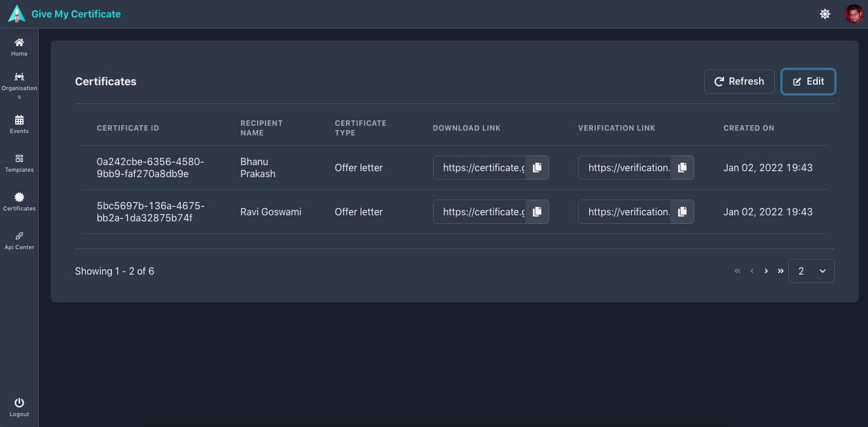Click the Edit button
868x427 pixels.
808,81
